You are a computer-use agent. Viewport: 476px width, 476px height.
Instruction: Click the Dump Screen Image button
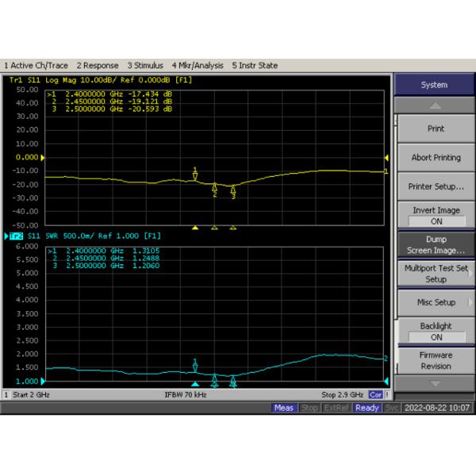click(436, 244)
